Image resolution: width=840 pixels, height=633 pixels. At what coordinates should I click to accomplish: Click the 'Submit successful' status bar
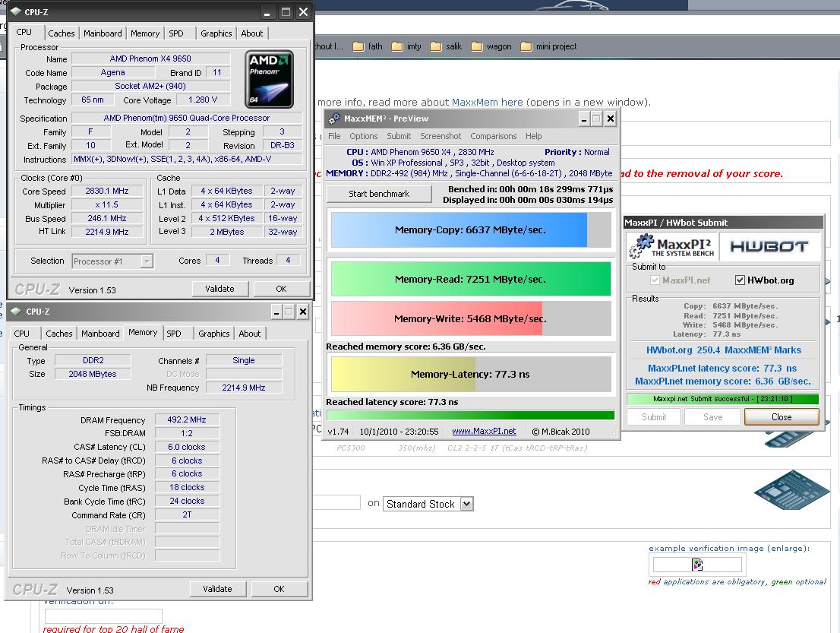[723, 399]
